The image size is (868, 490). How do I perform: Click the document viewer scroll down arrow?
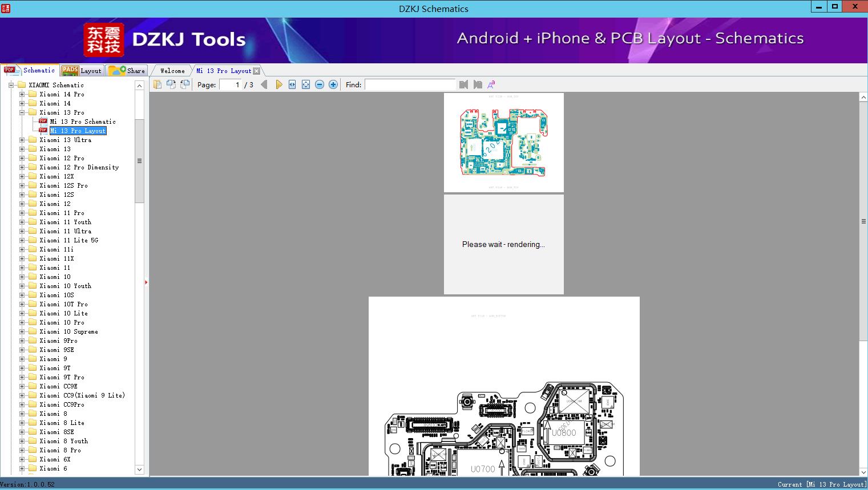point(863,471)
